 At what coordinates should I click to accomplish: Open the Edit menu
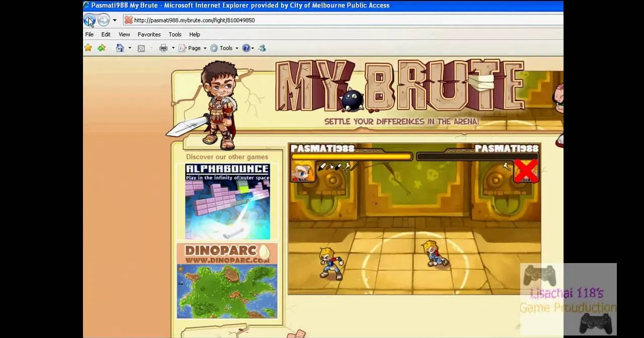click(x=106, y=34)
